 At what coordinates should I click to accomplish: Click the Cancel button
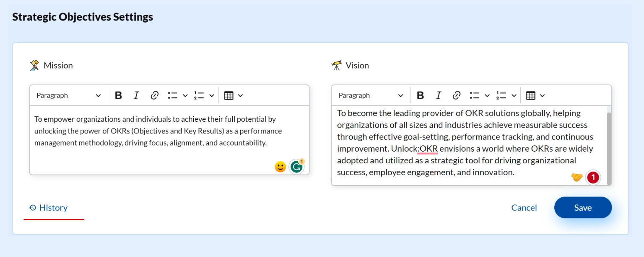point(524,208)
